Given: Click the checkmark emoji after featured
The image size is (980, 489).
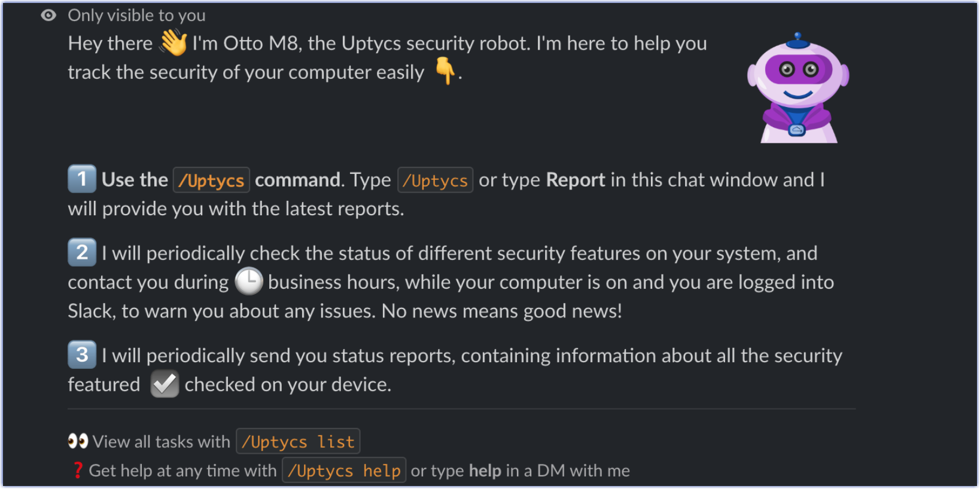Looking at the screenshot, I should click(165, 384).
